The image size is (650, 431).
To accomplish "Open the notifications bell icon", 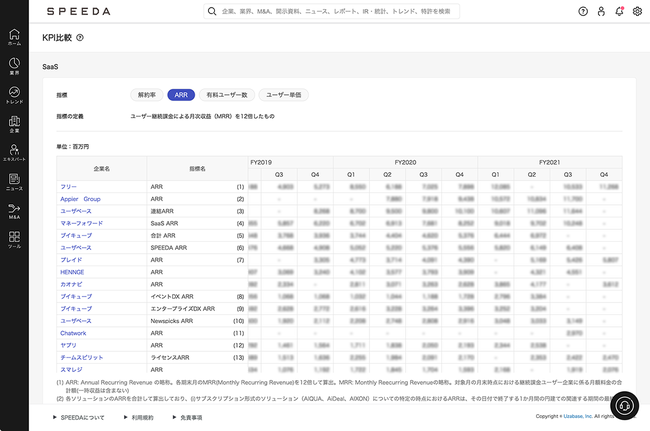I will click(x=619, y=11).
